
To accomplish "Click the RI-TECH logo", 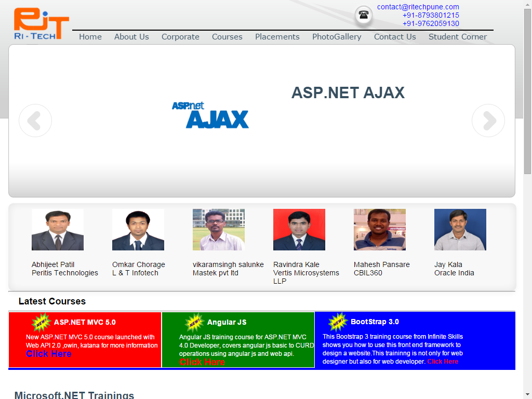I will click(x=42, y=24).
